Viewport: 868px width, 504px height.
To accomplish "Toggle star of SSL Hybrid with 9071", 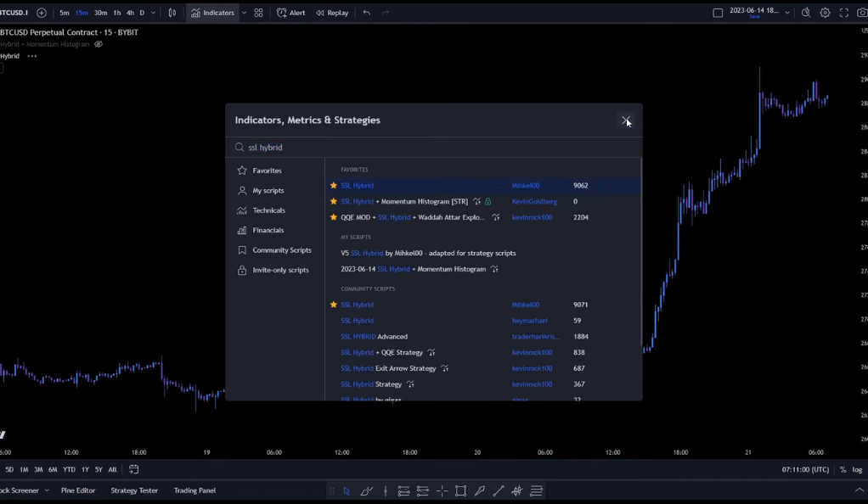I will [333, 305].
